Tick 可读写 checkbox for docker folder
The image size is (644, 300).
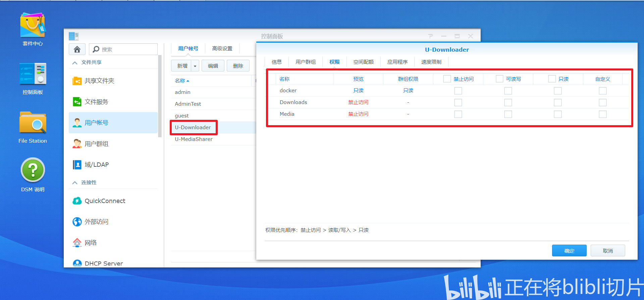[508, 91]
